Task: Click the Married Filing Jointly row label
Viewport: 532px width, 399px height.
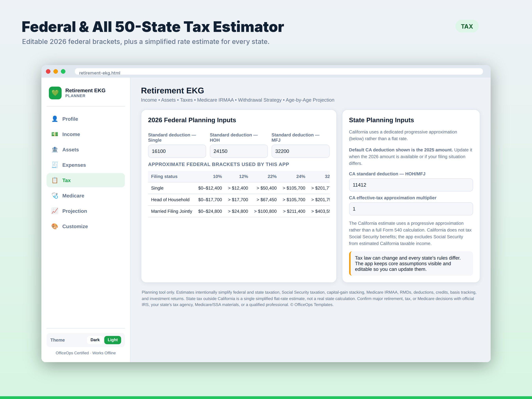Action: (171, 211)
